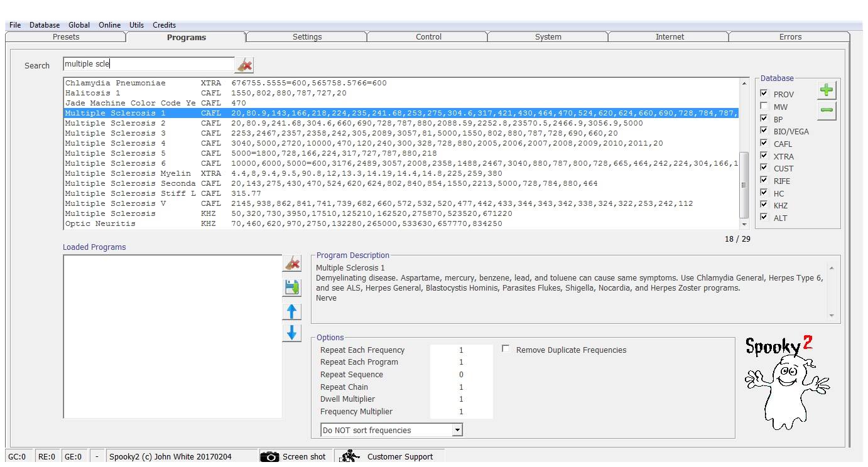Select the Multiple Sclerosis V row
This screenshot has height=467, width=868.
(401, 203)
